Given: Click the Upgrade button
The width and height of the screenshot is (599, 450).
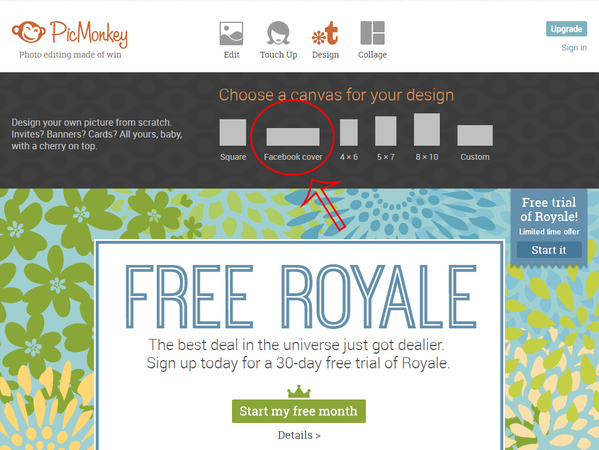Looking at the screenshot, I should click(x=566, y=29).
